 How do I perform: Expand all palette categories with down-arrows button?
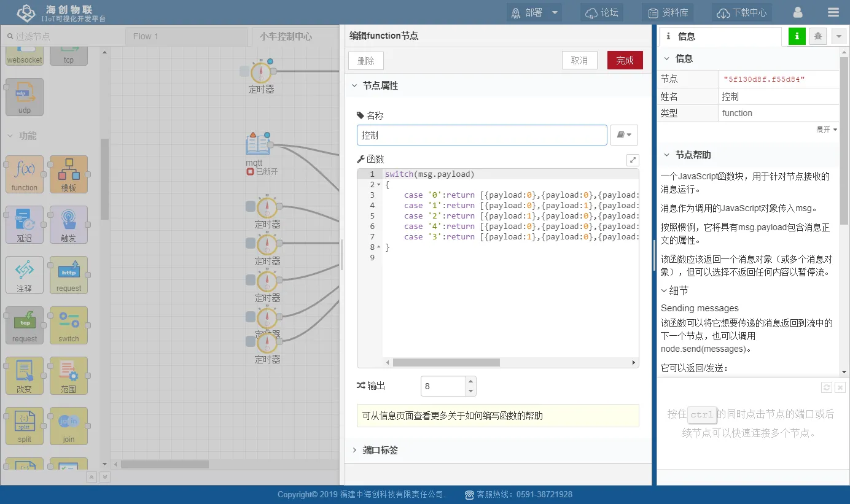(105, 476)
